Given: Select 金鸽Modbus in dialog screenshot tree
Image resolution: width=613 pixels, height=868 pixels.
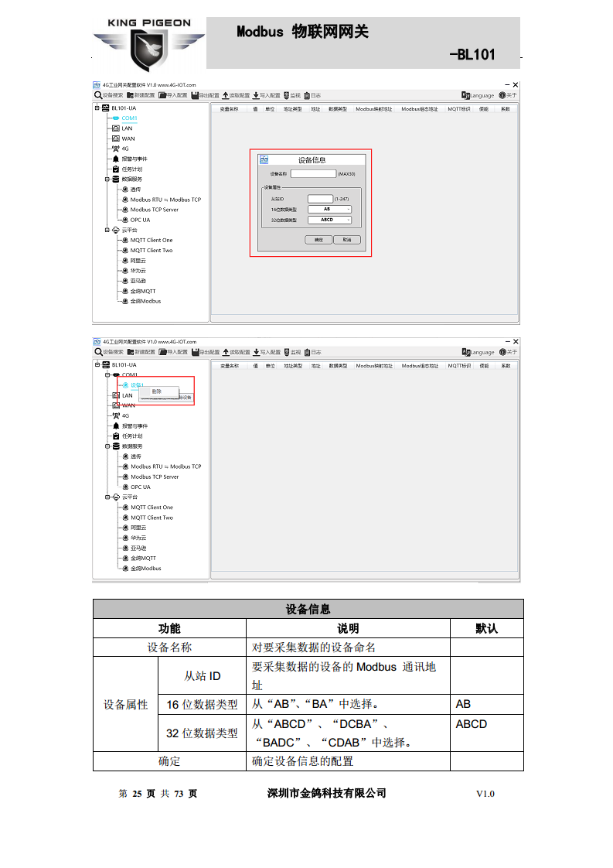Looking at the screenshot, I should 145,301.
